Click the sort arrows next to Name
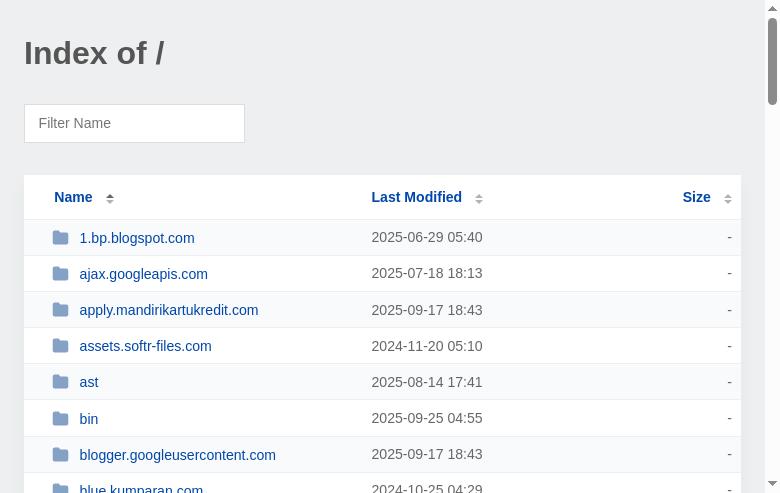Viewport: 780px width, 493px height. [x=110, y=198]
